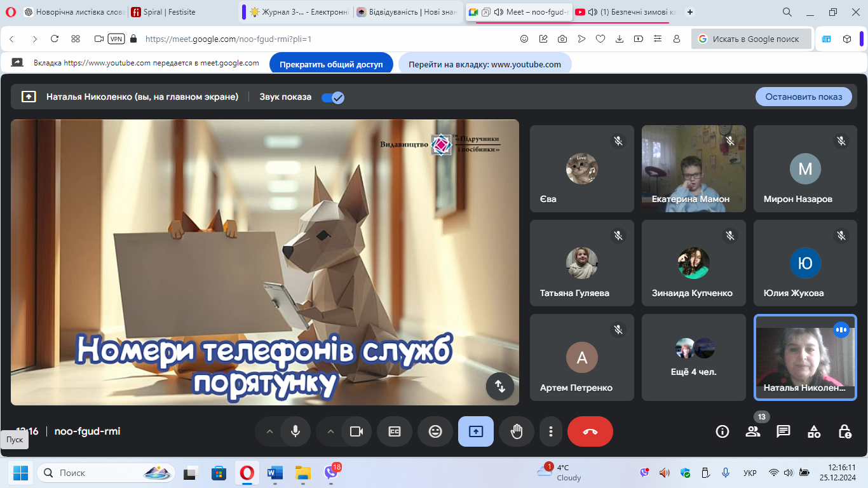
Task: Click the present screen button
Action: coord(476,431)
